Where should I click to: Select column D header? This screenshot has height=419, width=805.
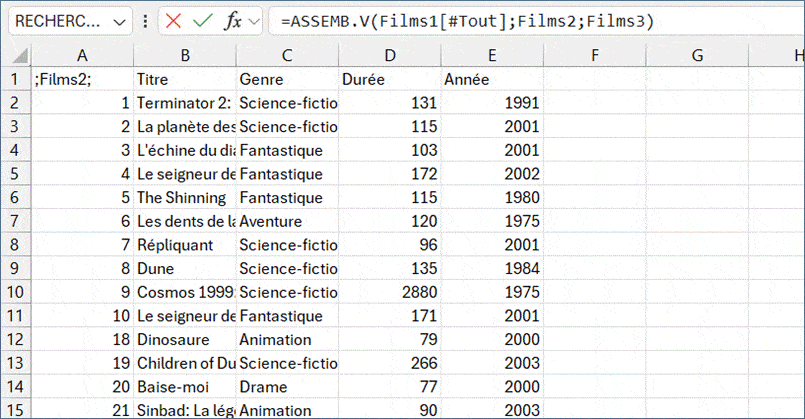click(x=390, y=55)
